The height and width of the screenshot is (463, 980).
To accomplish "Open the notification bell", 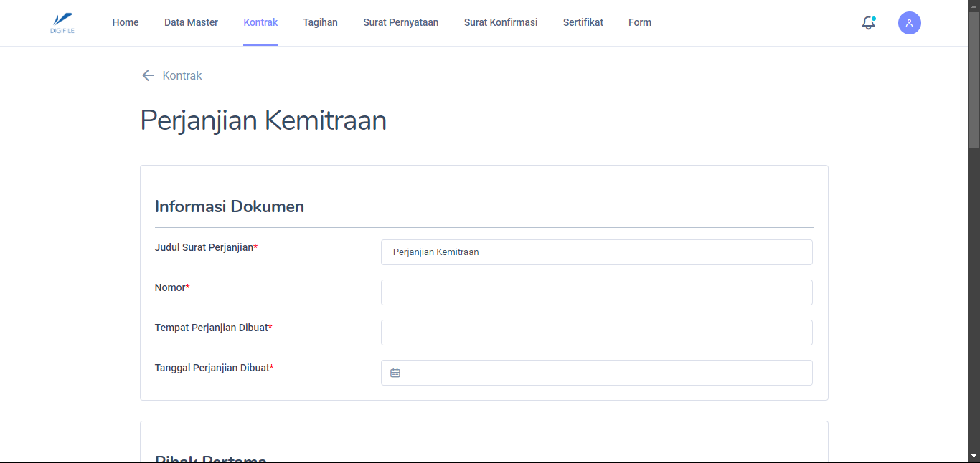I will point(868,23).
